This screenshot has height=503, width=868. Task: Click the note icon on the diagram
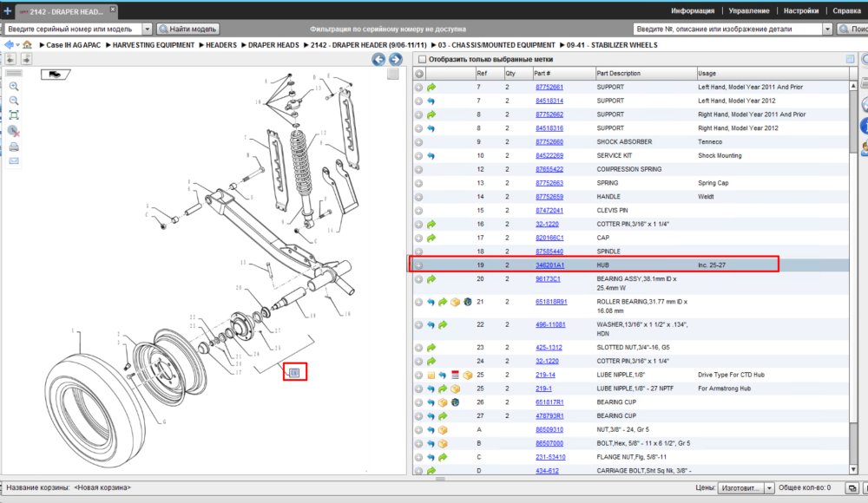[x=294, y=372]
